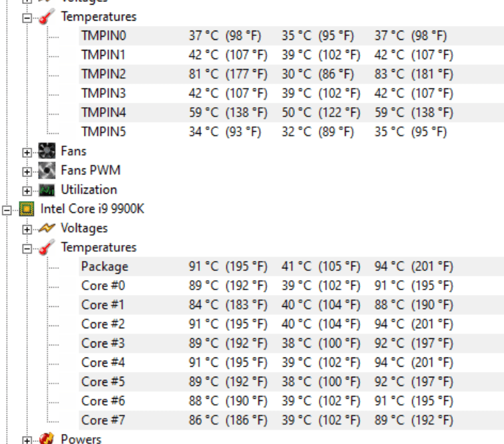Image resolution: width=504 pixels, height=444 pixels.
Task: Collapse the Intel Core i9 9900K node
Action: [7, 210]
